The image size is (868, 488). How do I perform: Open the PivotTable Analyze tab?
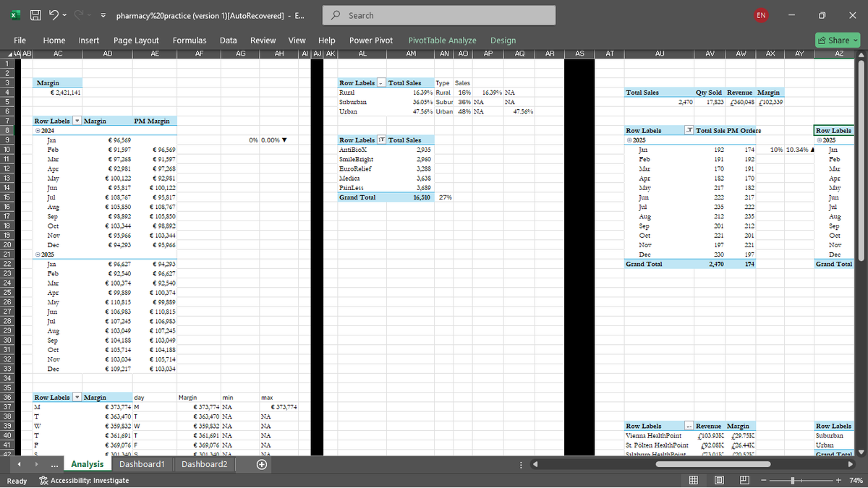click(x=442, y=40)
